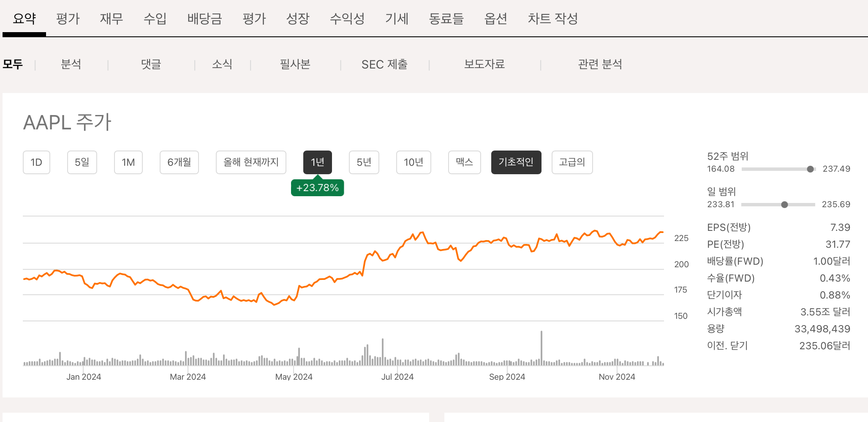Set chart range to 5일
868x422 pixels.
[x=82, y=162]
